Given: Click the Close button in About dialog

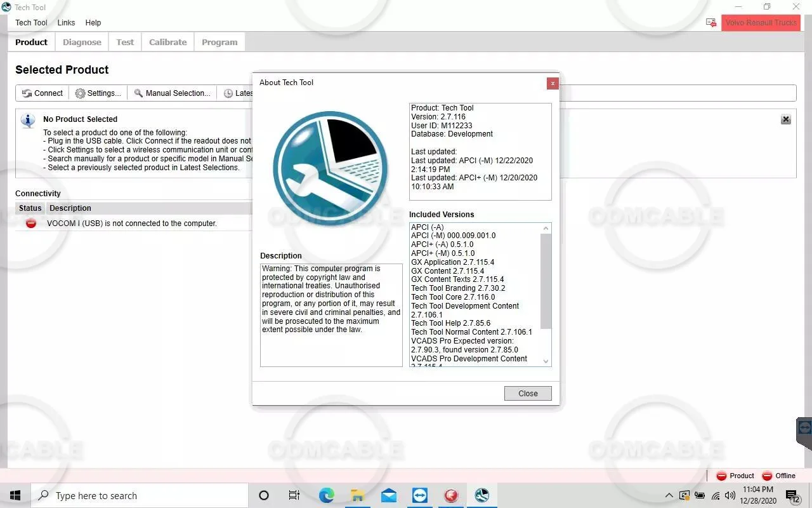Looking at the screenshot, I should [x=528, y=394].
